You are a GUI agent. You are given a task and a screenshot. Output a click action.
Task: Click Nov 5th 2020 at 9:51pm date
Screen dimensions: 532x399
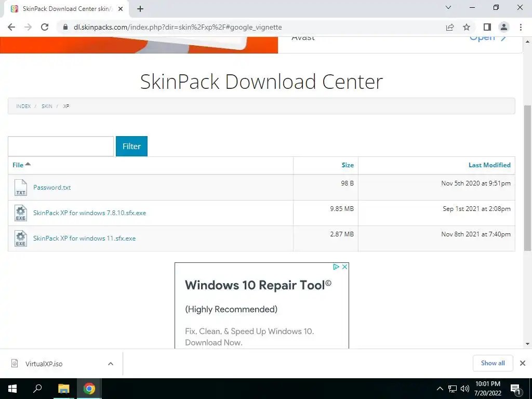(x=476, y=183)
